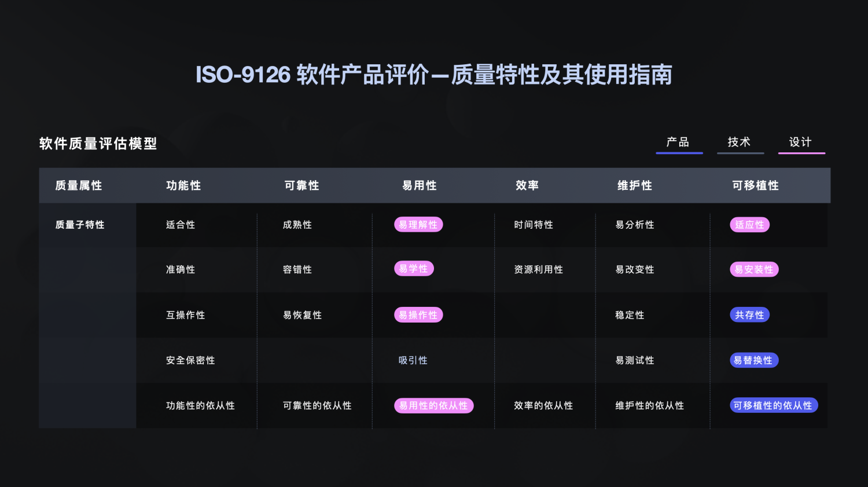
Task: Switch to the 技术 tab
Action: 740,142
